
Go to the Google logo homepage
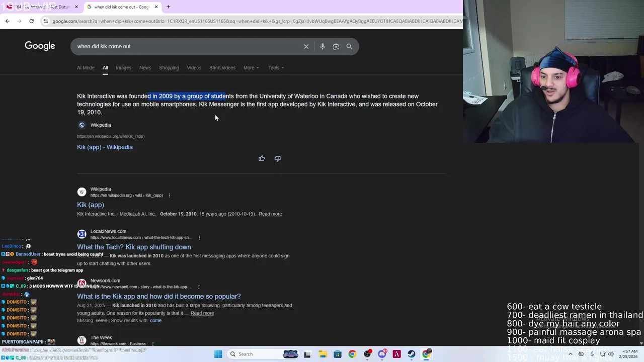(40, 46)
